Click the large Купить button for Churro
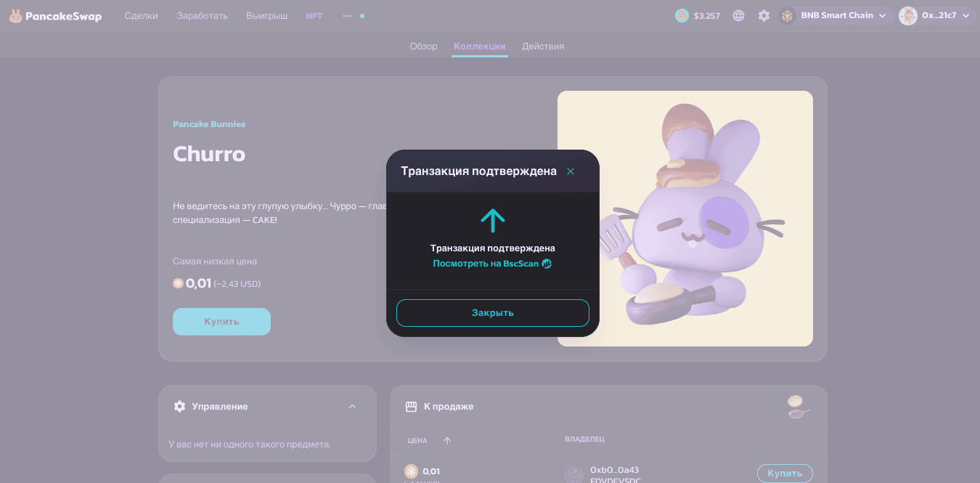This screenshot has width=980, height=483. point(221,322)
